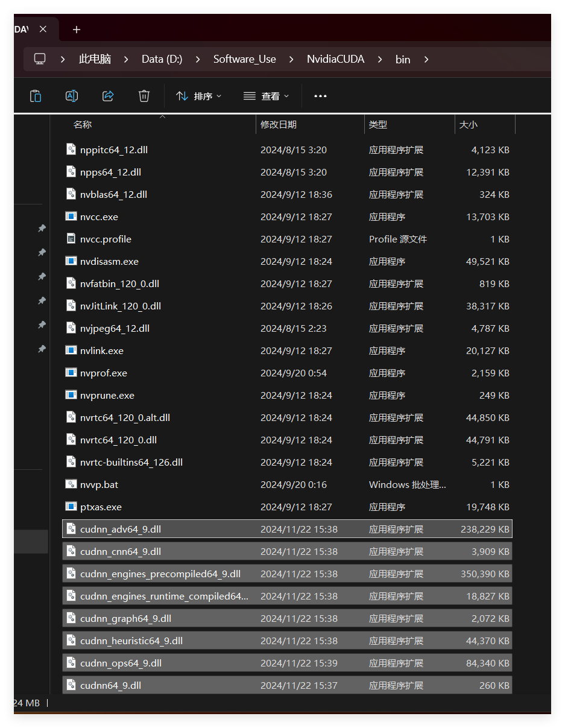Navigate to Software_Use in breadcrumb
The image size is (565, 728).
[244, 59]
